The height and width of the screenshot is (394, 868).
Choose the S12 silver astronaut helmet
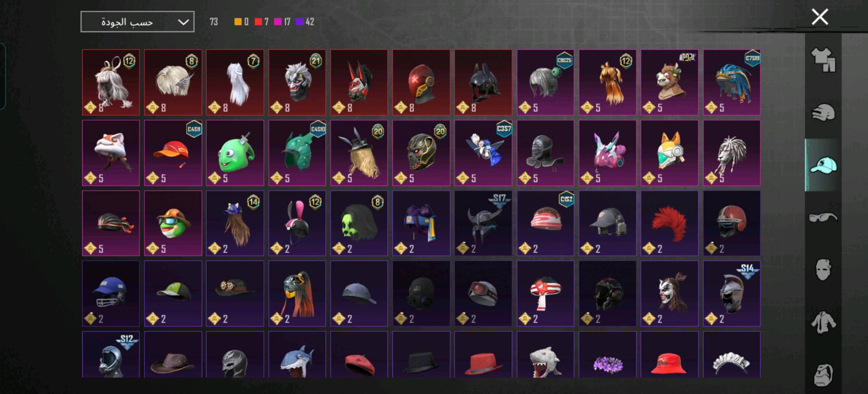point(111,355)
